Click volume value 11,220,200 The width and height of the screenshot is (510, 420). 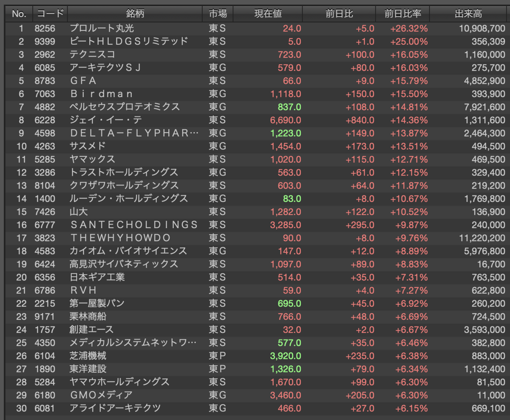click(x=482, y=238)
